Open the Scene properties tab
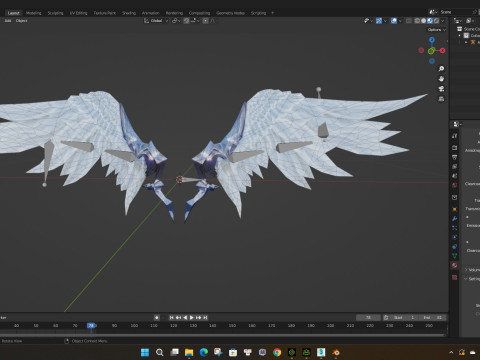The width and height of the screenshot is (480, 360). tap(454, 175)
